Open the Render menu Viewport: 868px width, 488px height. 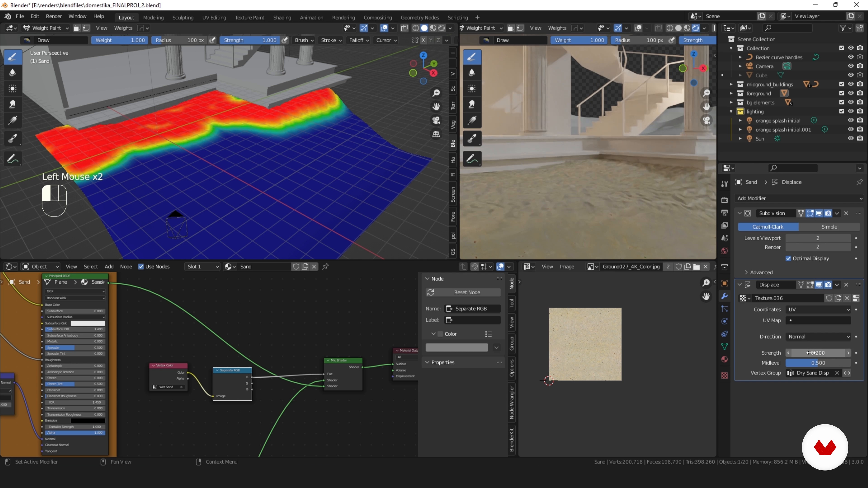tap(54, 16)
